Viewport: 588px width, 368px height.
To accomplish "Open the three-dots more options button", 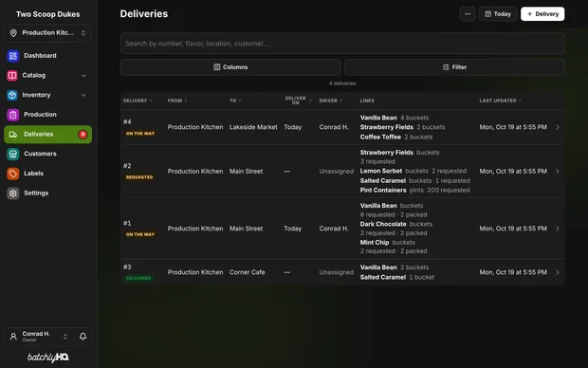I will 468,14.
